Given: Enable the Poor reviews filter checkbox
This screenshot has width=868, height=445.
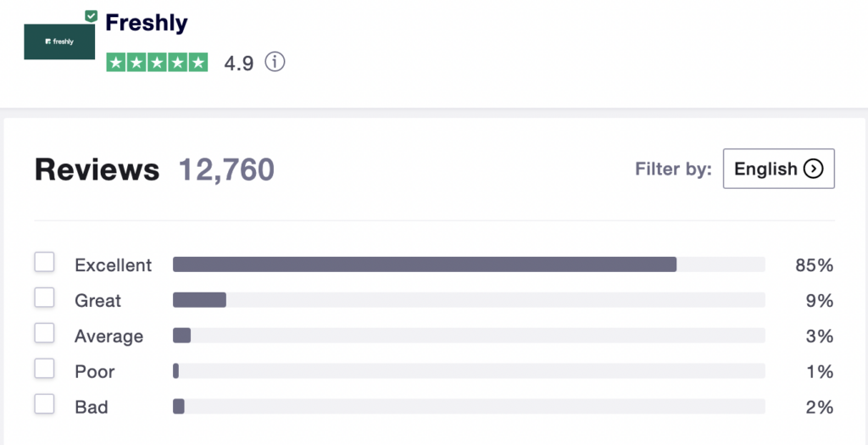Looking at the screenshot, I should click(x=44, y=370).
